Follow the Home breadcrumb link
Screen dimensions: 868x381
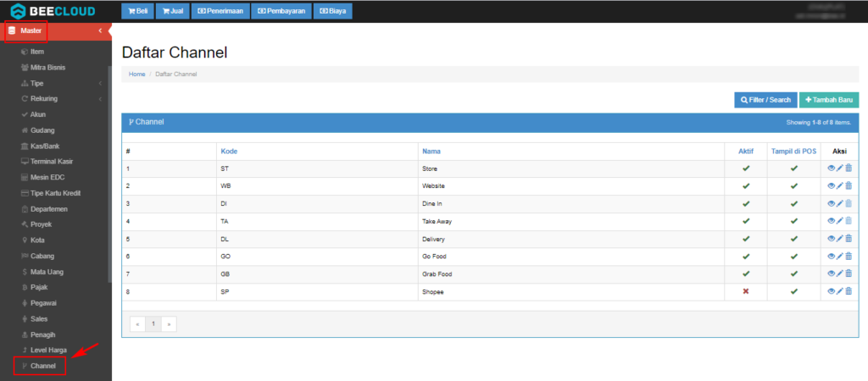(136, 75)
